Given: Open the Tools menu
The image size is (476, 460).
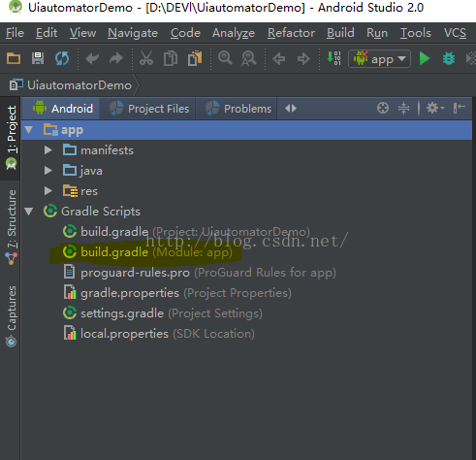Looking at the screenshot, I should pos(416,33).
